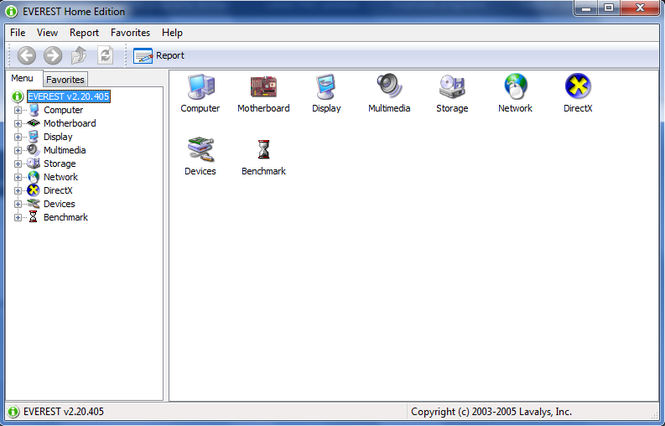Viewport: 665px width, 426px height.
Task: Select Motherboard in the tree menu
Action: (70, 123)
